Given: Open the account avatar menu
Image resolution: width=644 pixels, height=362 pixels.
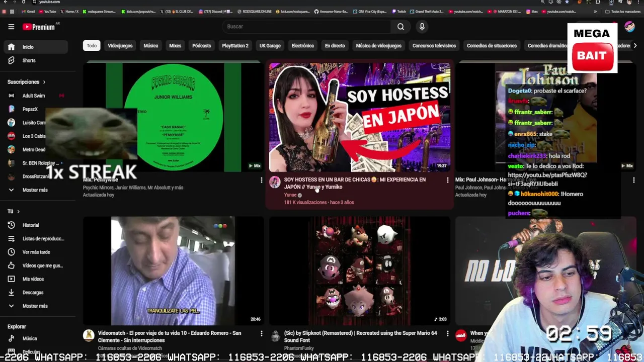Looking at the screenshot, I should [629, 27].
